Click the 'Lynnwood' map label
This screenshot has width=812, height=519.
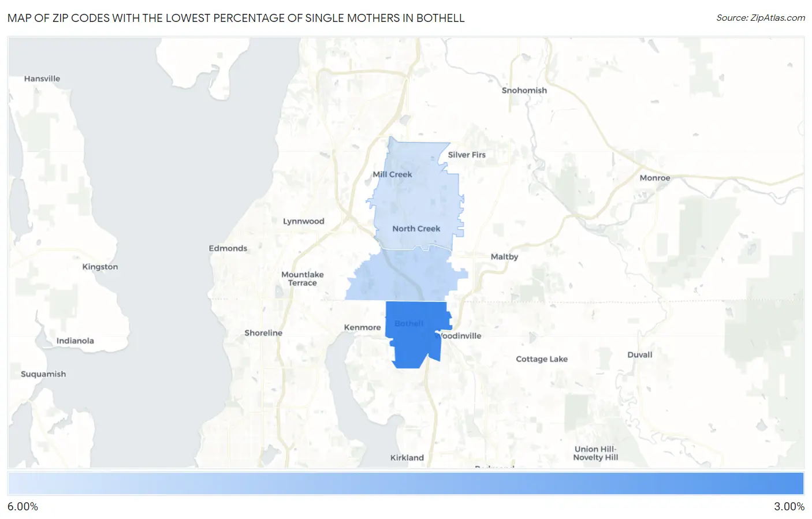coord(303,221)
